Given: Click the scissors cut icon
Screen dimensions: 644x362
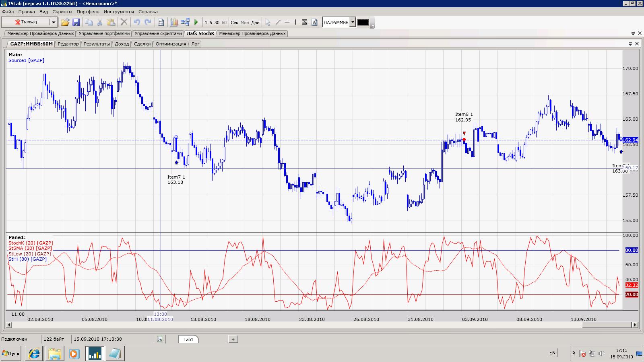Looking at the screenshot, I should click(x=100, y=23).
